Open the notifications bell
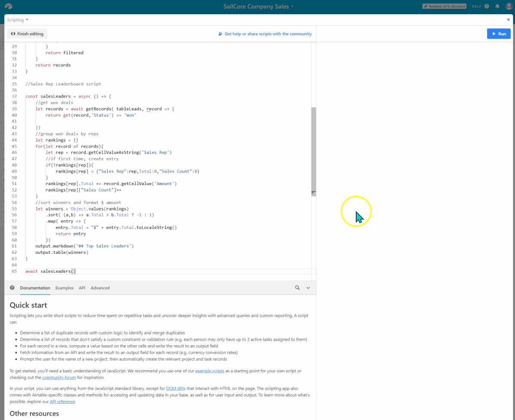This screenshot has height=420, width=515. [x=497, y=6]
